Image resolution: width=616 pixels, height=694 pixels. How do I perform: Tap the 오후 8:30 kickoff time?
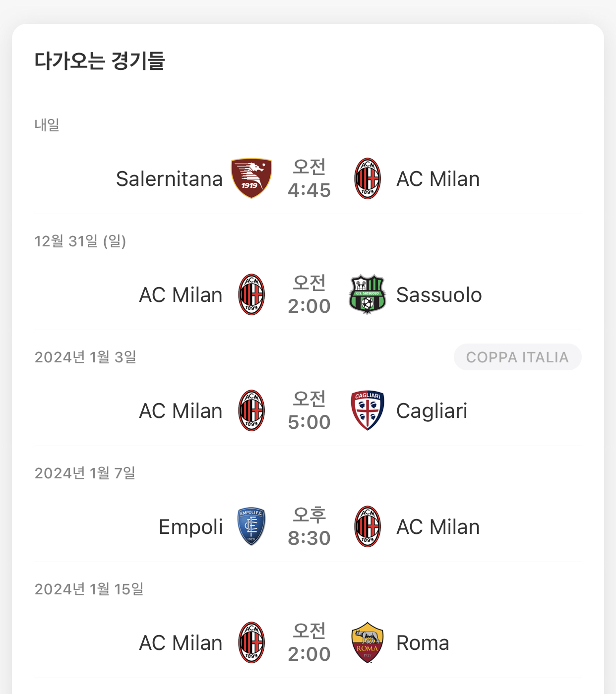(x=309, y=526)
